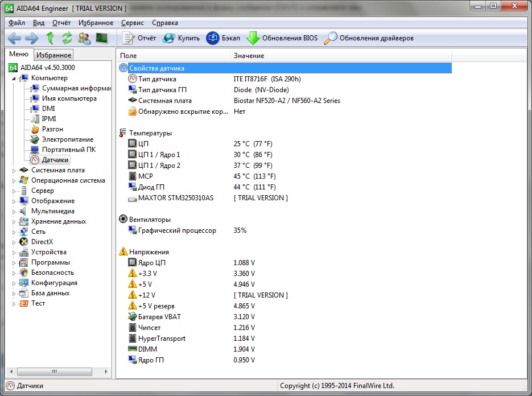Click the Батарея VBAT icon
Image resolution: width=532 pixels, height=396 pixels.
coord(133,316)
